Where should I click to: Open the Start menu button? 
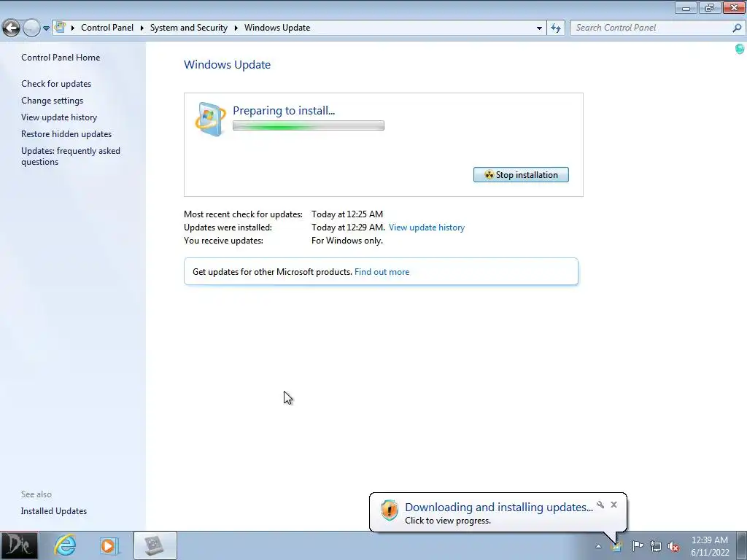click(x=19, y=545)
